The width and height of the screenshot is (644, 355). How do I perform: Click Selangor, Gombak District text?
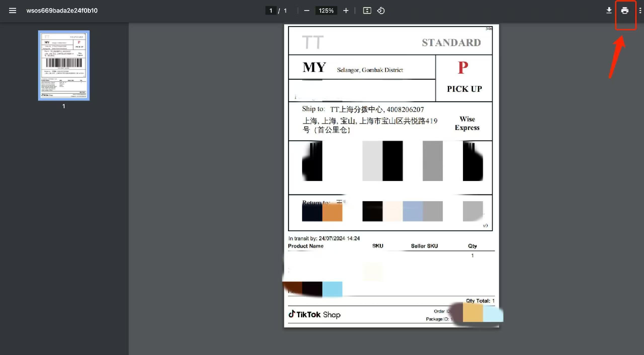click(370, 70)
